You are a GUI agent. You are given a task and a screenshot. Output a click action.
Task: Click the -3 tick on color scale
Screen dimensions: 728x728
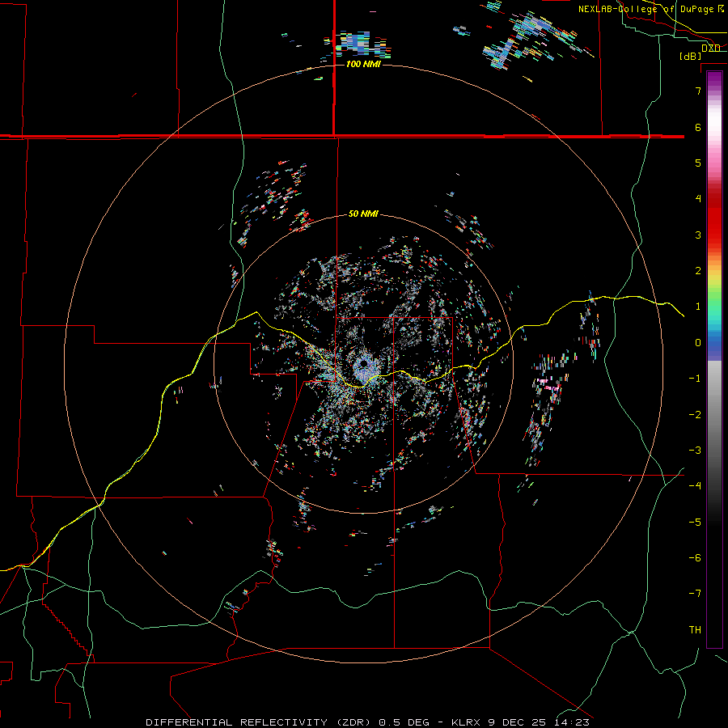pos(695,451)
